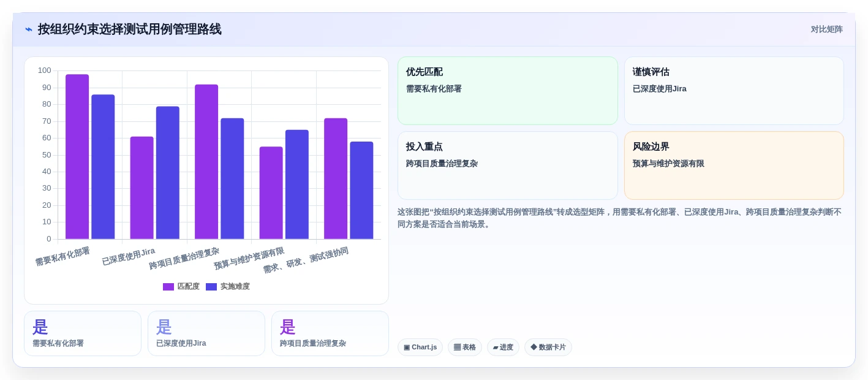Click the 实施难度 bar for 跨项目质量治理复杂
868x380 pixels.
232,178
